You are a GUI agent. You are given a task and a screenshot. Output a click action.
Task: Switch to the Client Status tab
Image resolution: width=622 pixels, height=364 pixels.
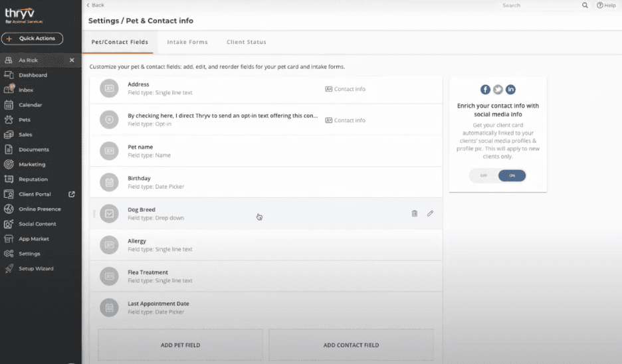coord(246,42)
